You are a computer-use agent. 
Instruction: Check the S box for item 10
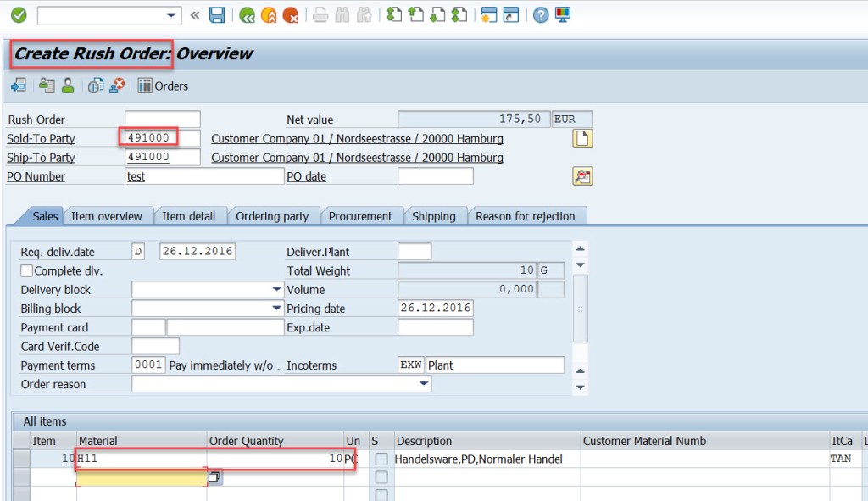coord(381,459)
